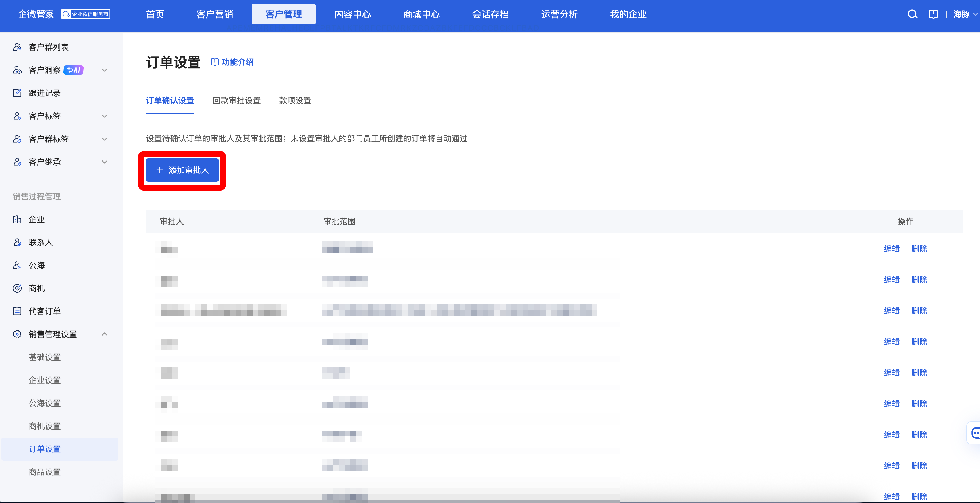Viewport: 980px width, 503px height.
Task: Click the 销售管理设置 gear icon
Action: [x=17, y=334]
